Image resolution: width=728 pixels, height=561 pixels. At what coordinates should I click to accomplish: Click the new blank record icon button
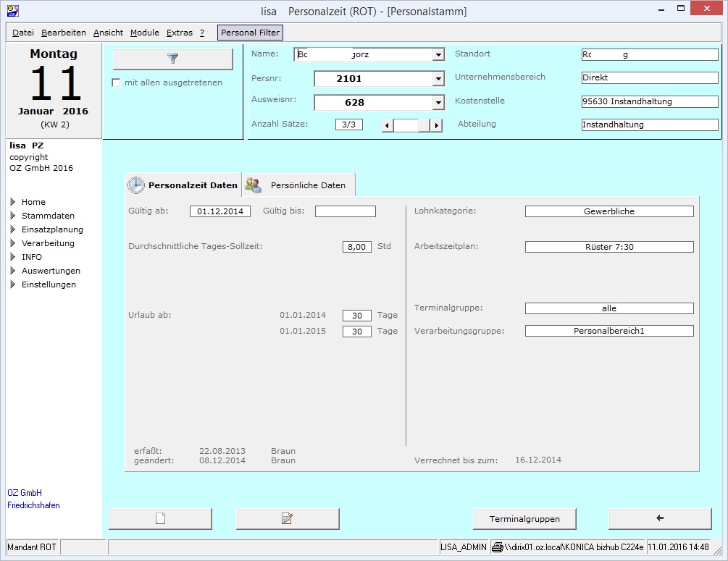coord(160,519)
